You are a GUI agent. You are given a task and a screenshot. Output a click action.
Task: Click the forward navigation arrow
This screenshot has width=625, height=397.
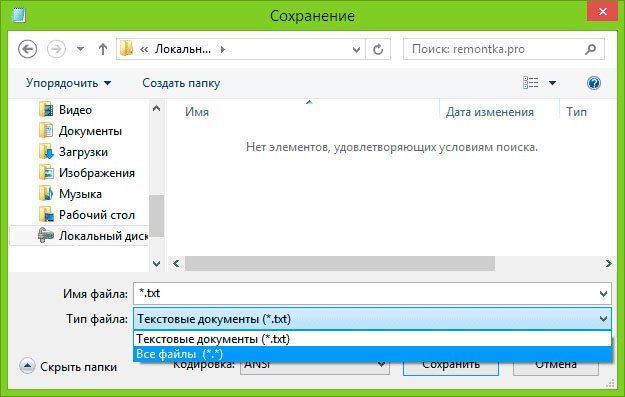pos(56,49)
